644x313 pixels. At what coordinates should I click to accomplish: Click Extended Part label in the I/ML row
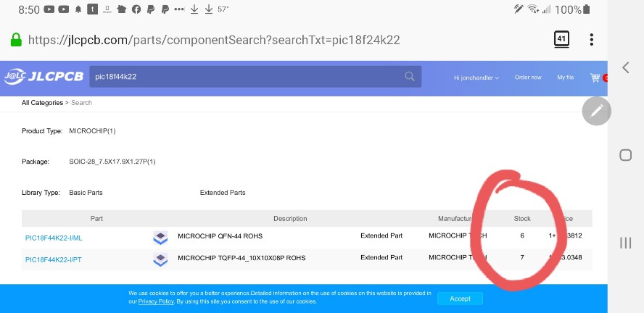tap(381, 235)
